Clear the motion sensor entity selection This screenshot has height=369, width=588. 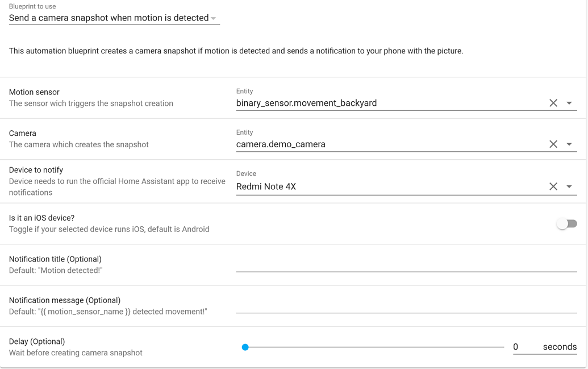[x=553, y=103]
